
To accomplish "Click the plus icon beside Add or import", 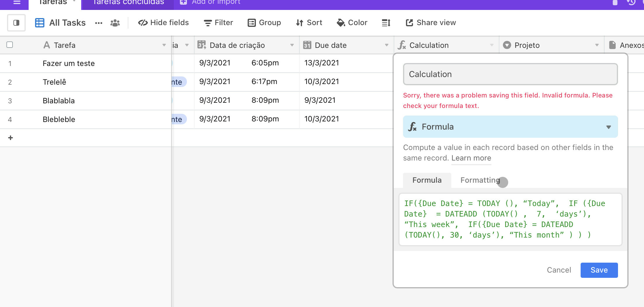I will pos(183,2).
